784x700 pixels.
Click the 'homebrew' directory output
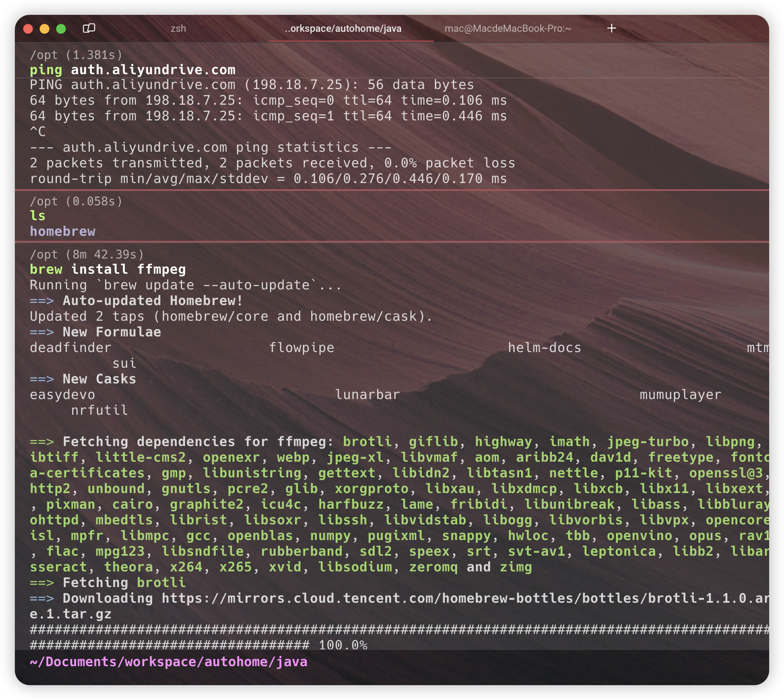(63, 231)
